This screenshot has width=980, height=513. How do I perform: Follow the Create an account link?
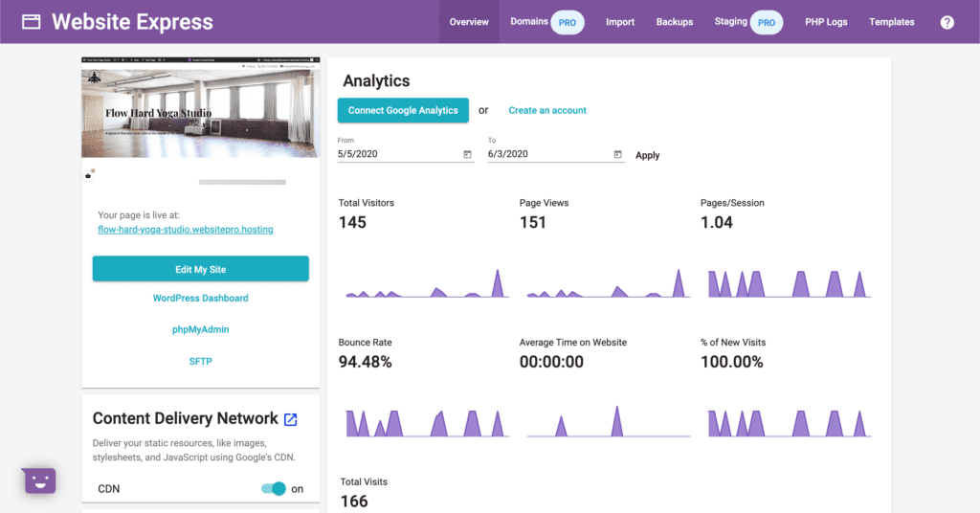547,110
